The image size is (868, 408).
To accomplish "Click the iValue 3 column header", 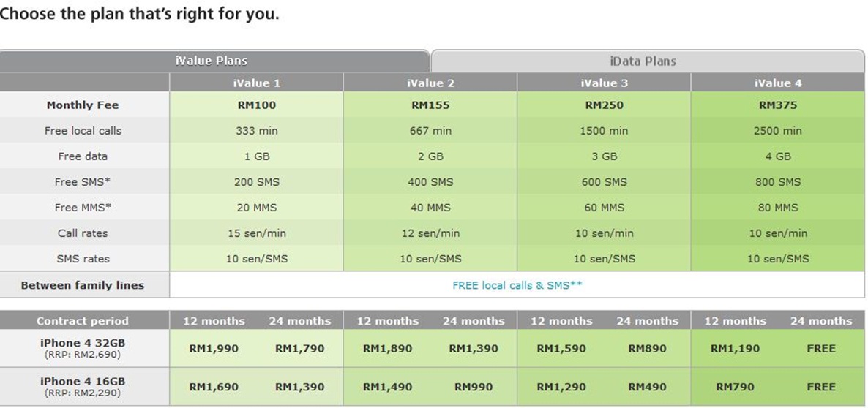I will [x=604, y=83].
